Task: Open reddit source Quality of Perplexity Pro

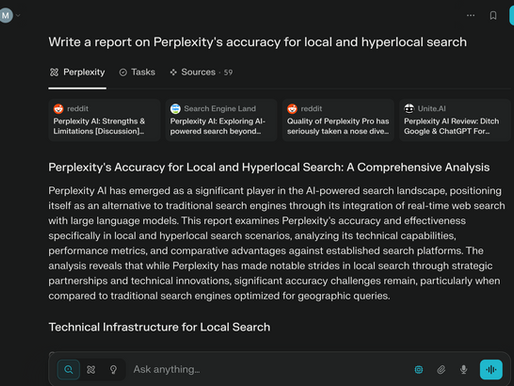Action: click(x=338, y=120)
